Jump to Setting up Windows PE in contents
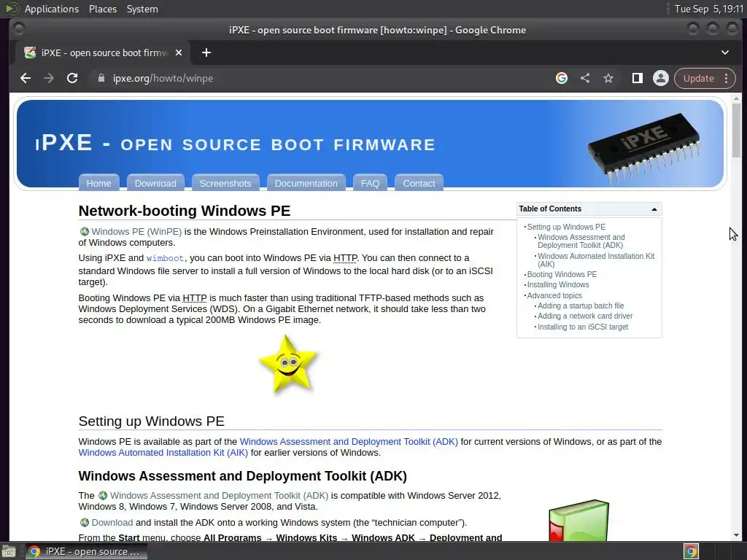 click(566, 227)
